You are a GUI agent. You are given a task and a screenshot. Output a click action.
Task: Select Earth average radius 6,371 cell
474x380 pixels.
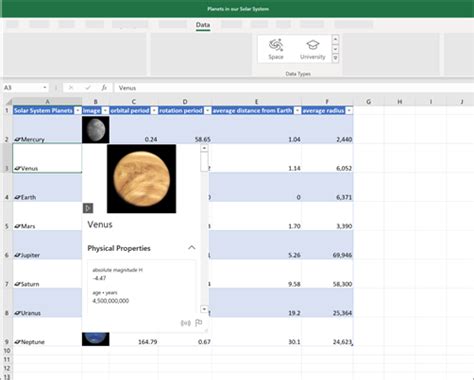click(x=327, y=187)
